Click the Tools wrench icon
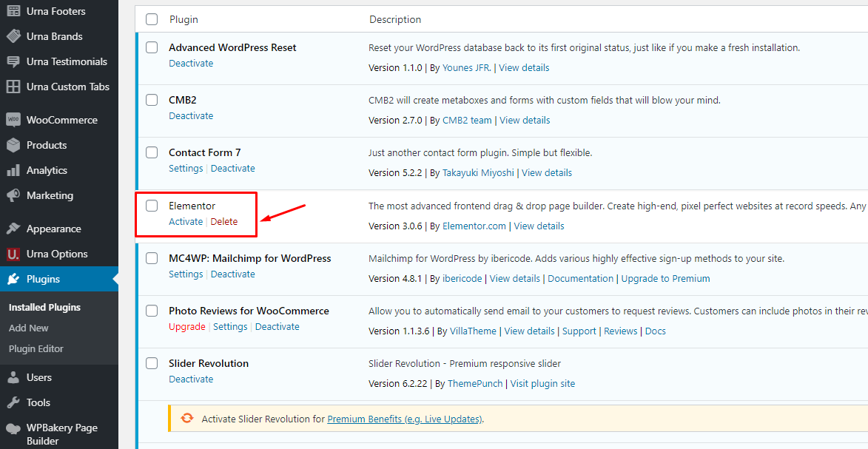Image resolution: width=868 pixels, height=449 pixels. 13,402
